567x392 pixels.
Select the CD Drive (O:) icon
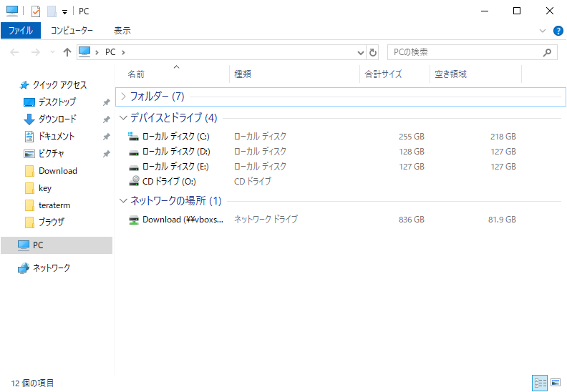point(134,181)
